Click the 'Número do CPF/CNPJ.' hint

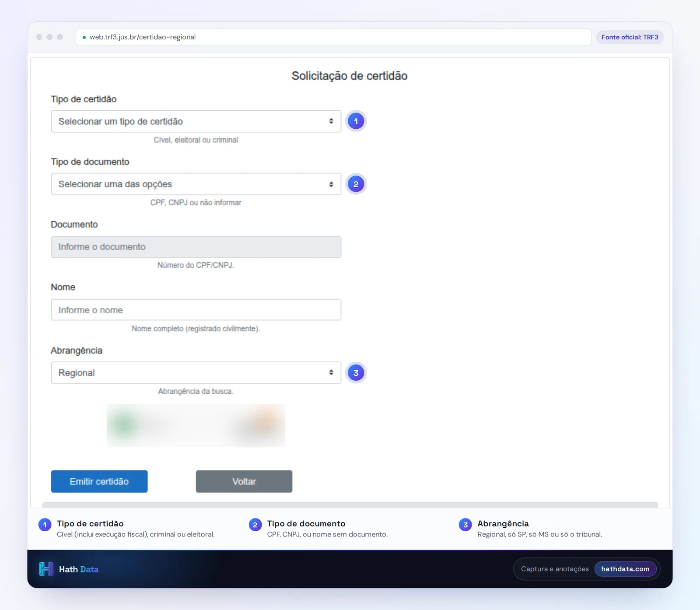point(196,265)
